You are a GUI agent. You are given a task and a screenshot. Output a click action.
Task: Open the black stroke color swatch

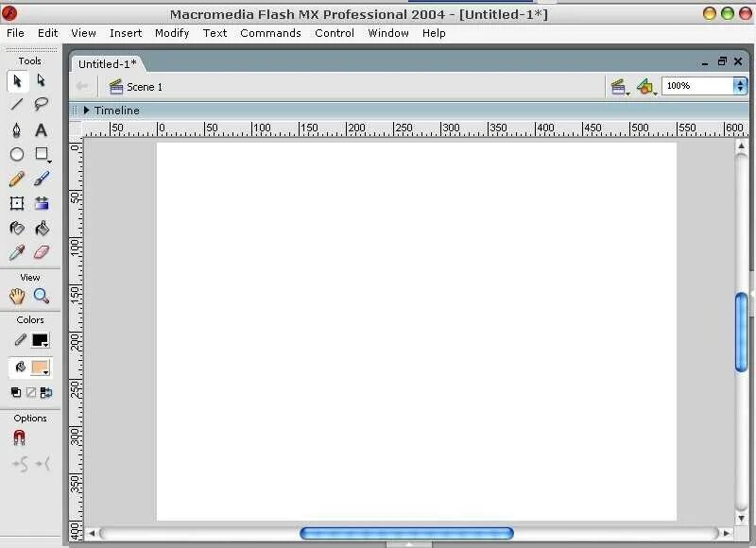[40, 340]
